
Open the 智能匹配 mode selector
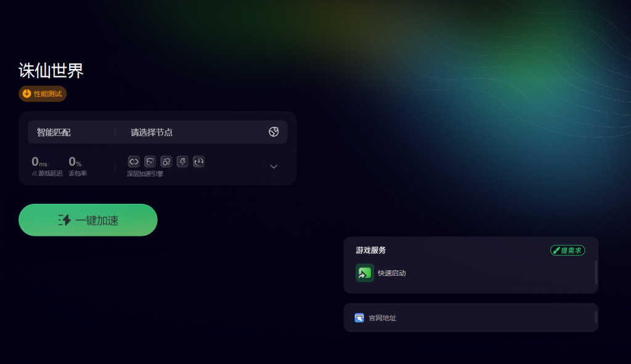[71, 132]
